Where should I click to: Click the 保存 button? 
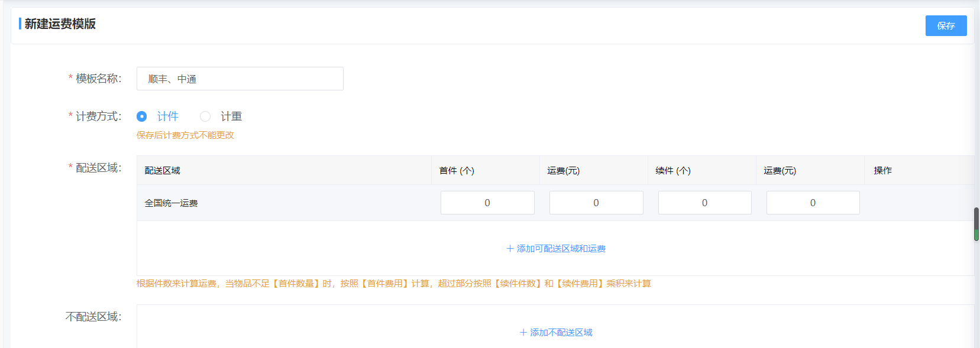pos(945,25)
